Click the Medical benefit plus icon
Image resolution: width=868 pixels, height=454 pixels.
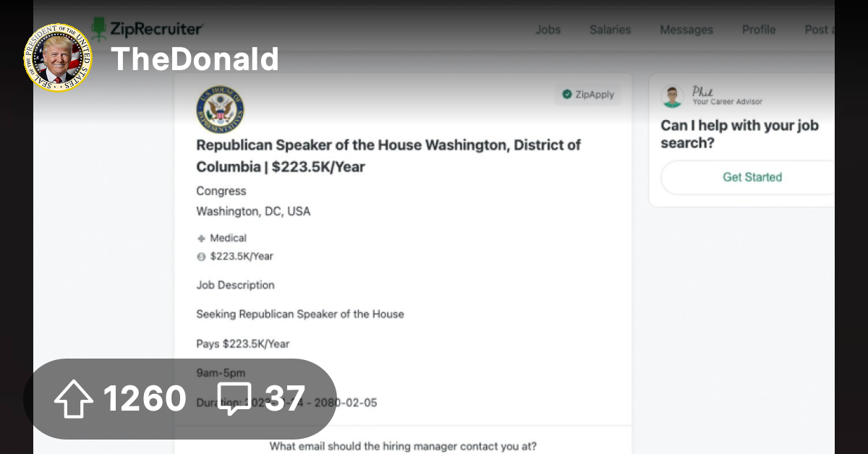[x=201, y=239]
